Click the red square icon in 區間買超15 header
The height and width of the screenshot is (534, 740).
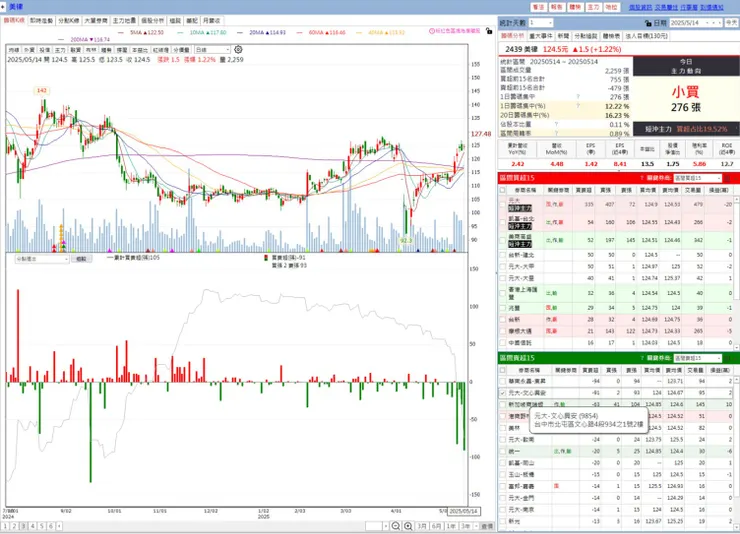click(727, 178)
